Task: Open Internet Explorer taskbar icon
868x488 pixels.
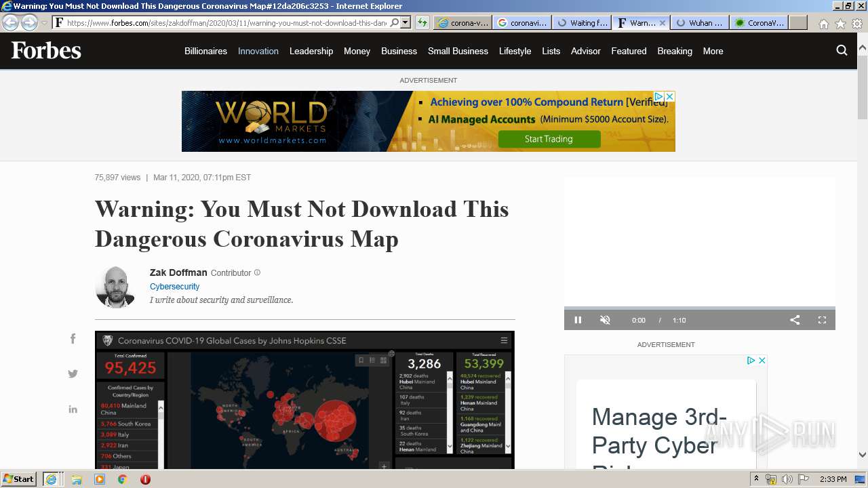Action: coord(51,479)
